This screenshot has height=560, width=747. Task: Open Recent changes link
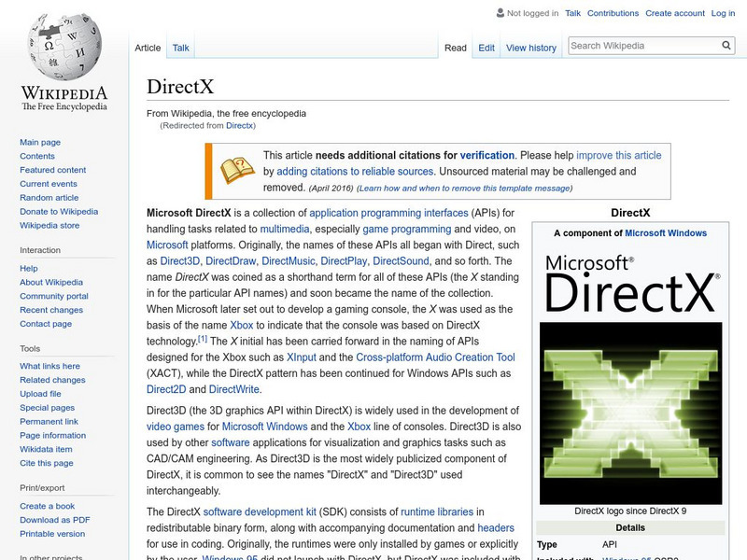tap(51, 310)
